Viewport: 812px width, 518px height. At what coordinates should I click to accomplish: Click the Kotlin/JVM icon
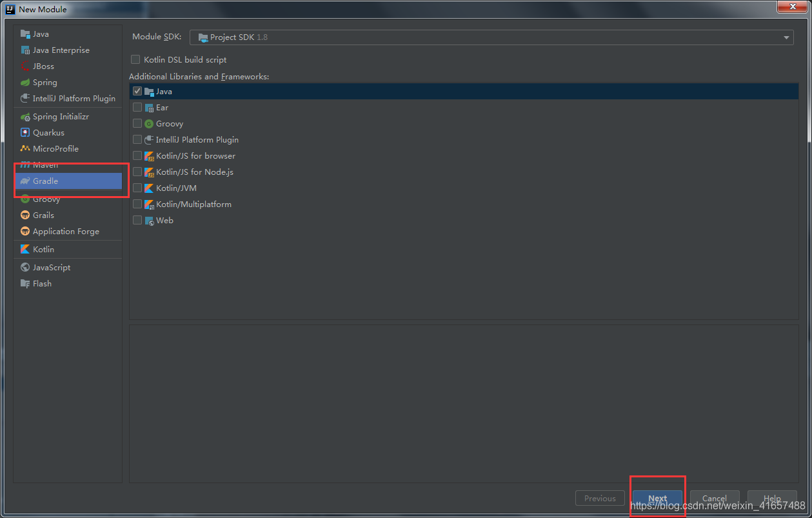pos(149,188)
